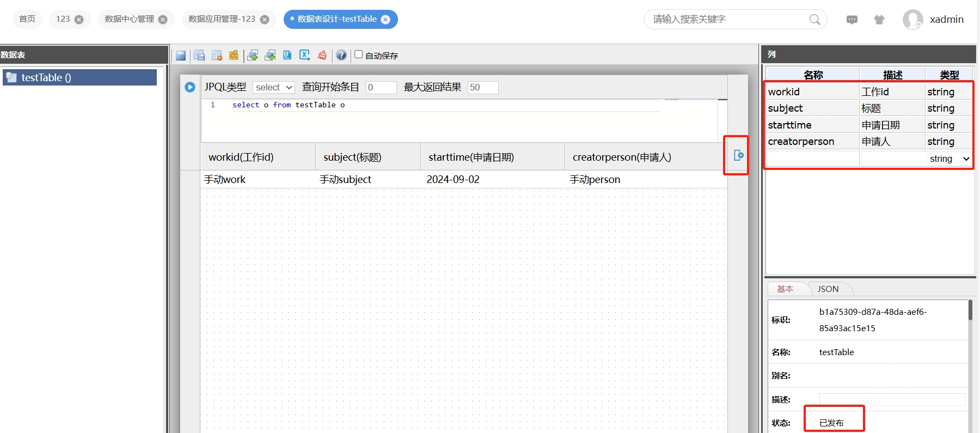Select the 数据表设计-testTable tab
This screenshot has width=980, height=433.
[x=337, y=19]
